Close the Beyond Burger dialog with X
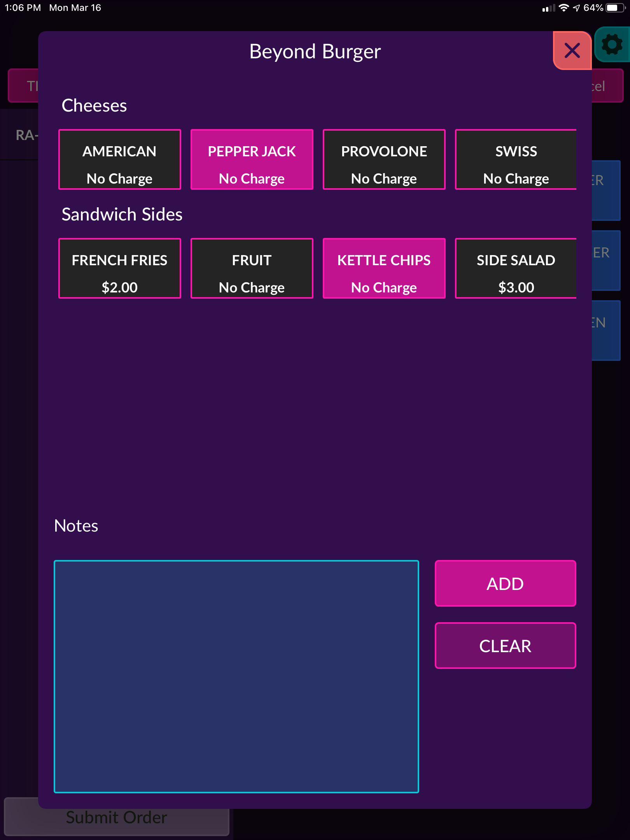630x840 pixels. pos(572,51)
